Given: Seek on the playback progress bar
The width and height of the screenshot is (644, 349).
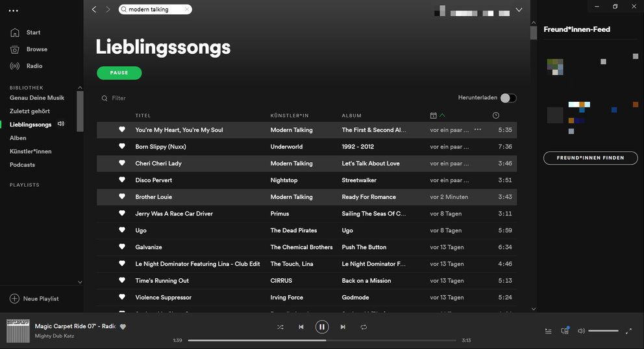Looking at the screenshot, I should (x=322, y=341).
